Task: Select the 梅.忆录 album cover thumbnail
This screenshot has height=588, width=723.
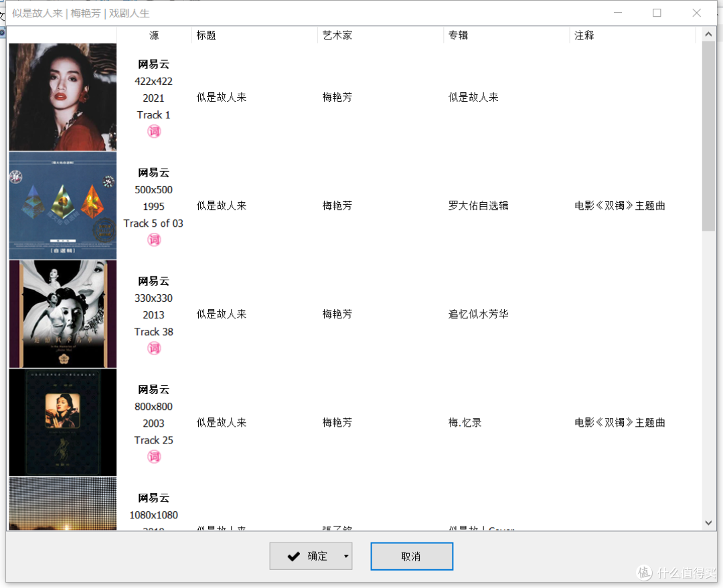Action: coord(63,422)
